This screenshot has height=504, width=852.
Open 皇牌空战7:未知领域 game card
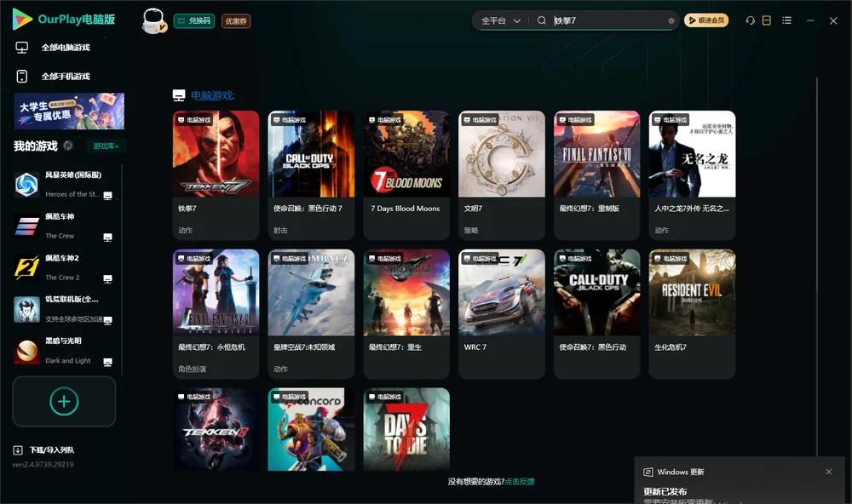pyautogui.click(x=311, y=313)
